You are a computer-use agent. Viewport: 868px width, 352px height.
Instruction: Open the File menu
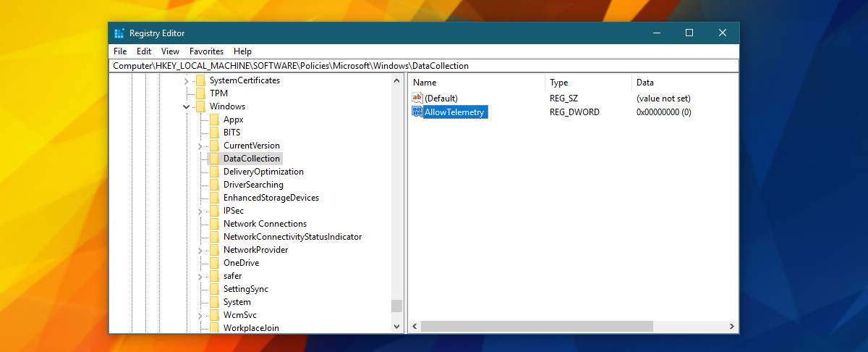point(120,51)
